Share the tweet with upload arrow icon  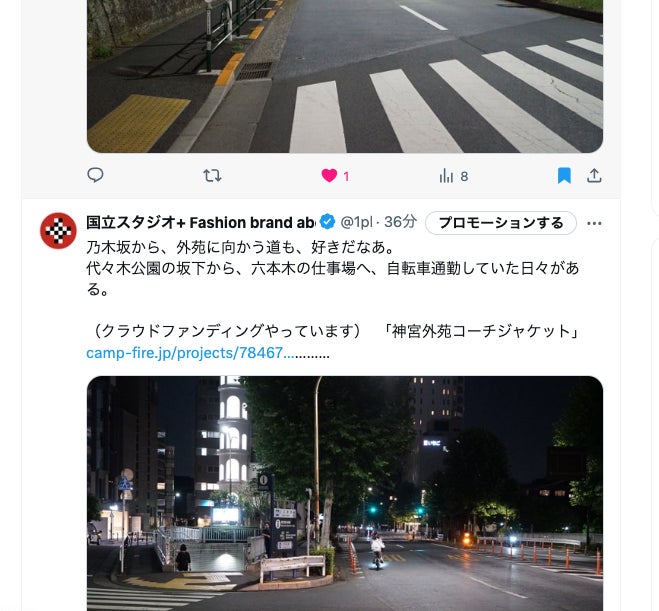pos(594,175)
